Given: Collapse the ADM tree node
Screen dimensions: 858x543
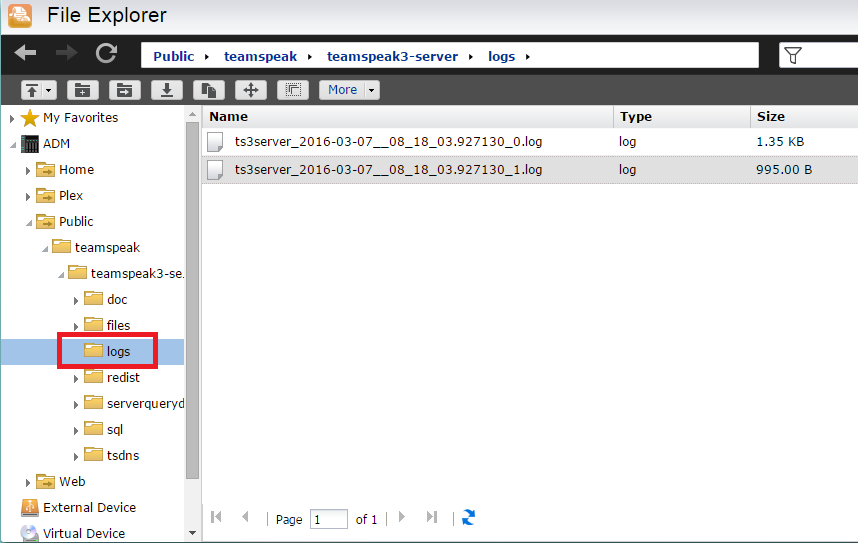Looking at the screenshot, I should (13, 145).
